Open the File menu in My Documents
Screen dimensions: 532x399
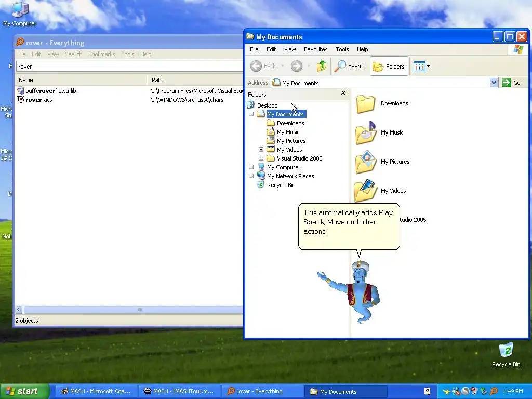[254, 49]
